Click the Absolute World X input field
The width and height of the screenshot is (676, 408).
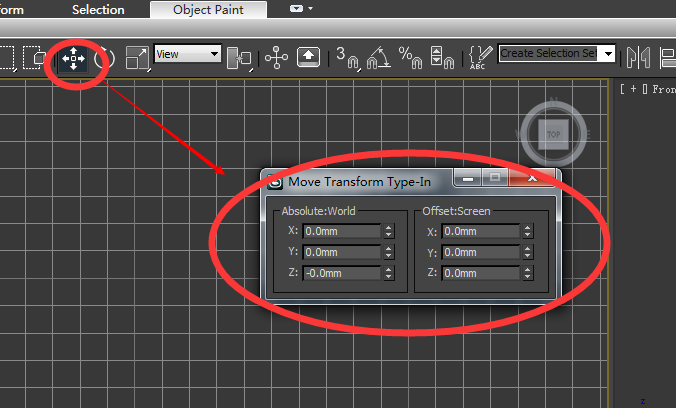342,231
